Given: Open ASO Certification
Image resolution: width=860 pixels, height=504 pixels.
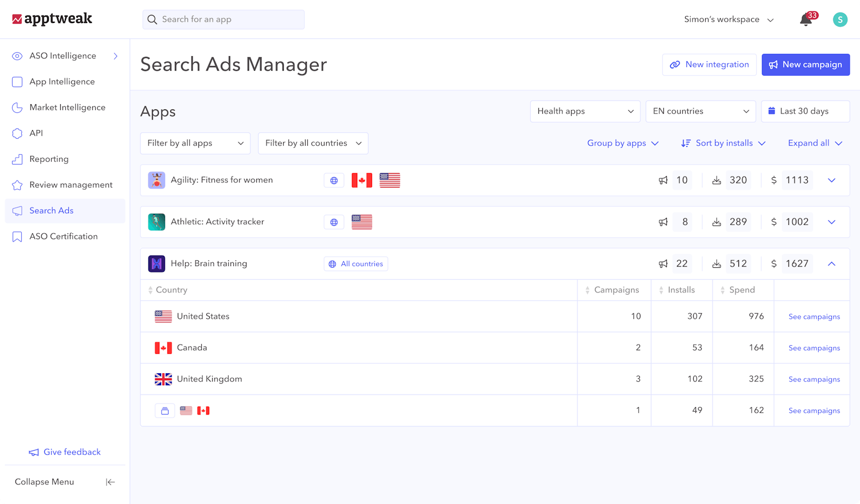Looking at the screenshot, I should coord(64,236).
